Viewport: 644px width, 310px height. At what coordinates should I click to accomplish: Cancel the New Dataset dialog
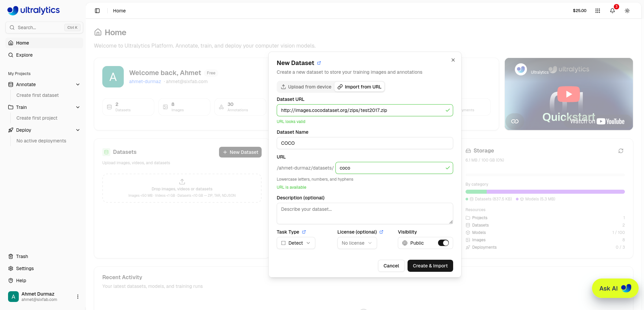[391, 266]
